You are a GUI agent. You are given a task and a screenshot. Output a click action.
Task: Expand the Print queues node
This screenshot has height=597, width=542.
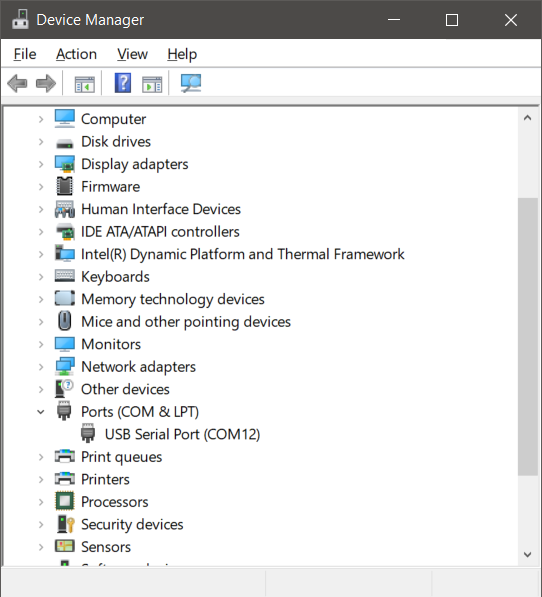[41, 457]
